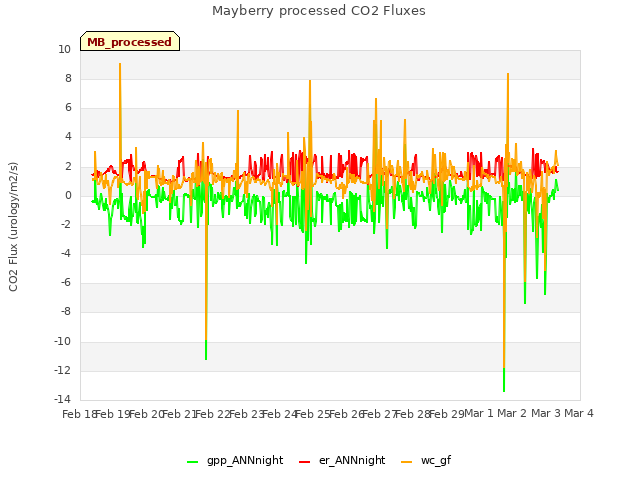Click the 'Feb 25' x-axis label
The height and width of the screenshot is (480, 640).
pyautogui.click(x=313, y=414)
